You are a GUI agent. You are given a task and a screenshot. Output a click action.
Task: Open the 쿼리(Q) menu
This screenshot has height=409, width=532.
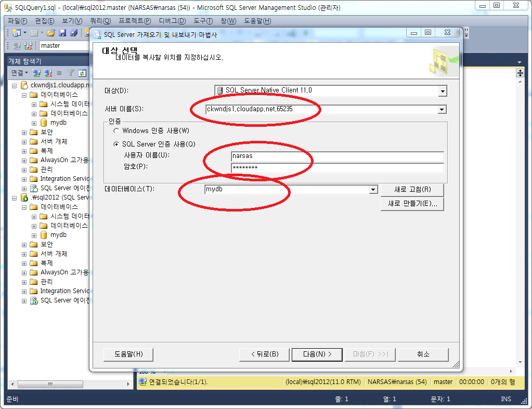click(x=100, y=21)
